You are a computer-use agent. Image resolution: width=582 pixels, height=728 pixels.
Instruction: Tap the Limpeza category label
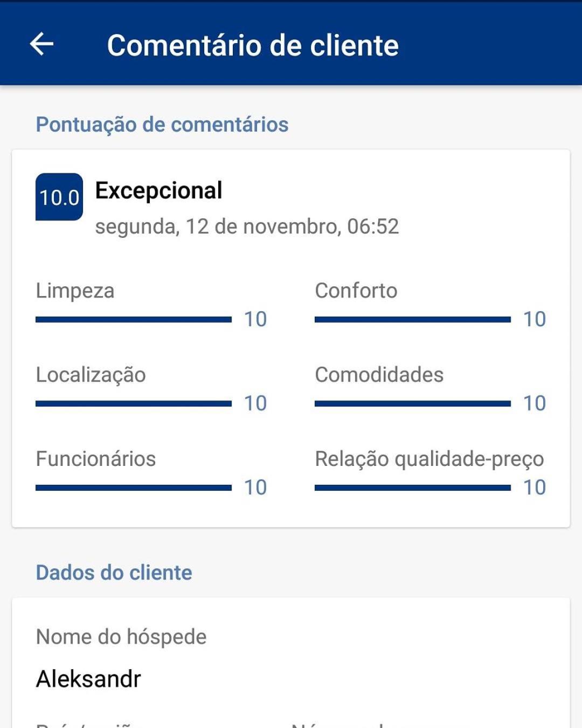[75, 291]
